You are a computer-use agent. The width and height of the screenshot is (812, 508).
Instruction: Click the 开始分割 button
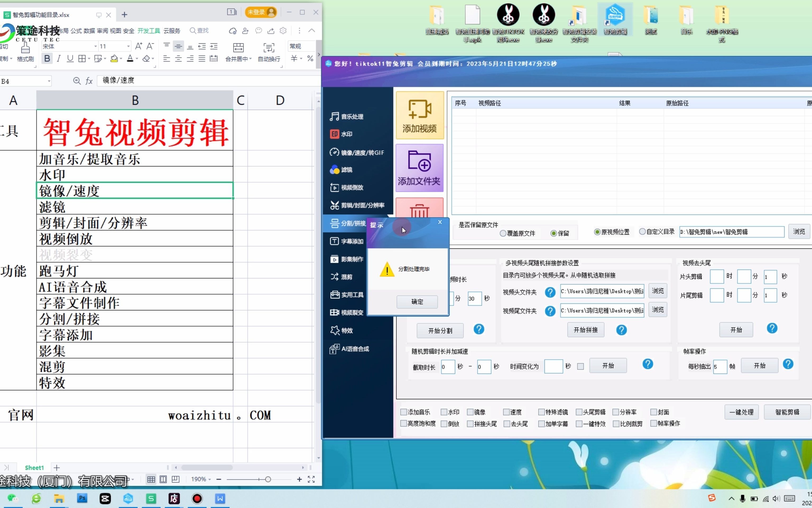point(440,331)
